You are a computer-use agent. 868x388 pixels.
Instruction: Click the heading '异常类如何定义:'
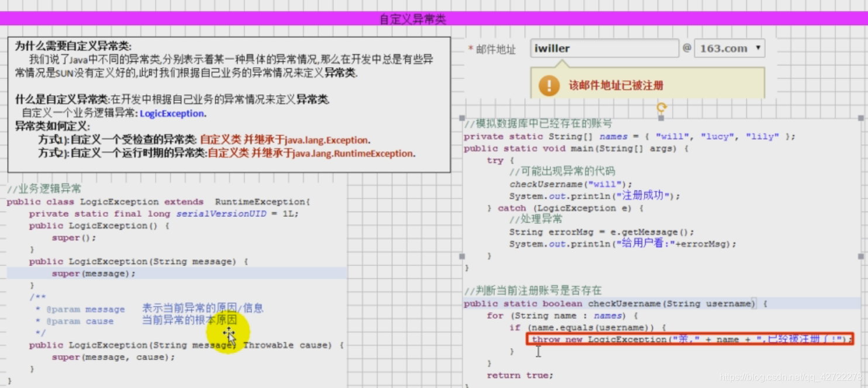click(x=53, y=127)
